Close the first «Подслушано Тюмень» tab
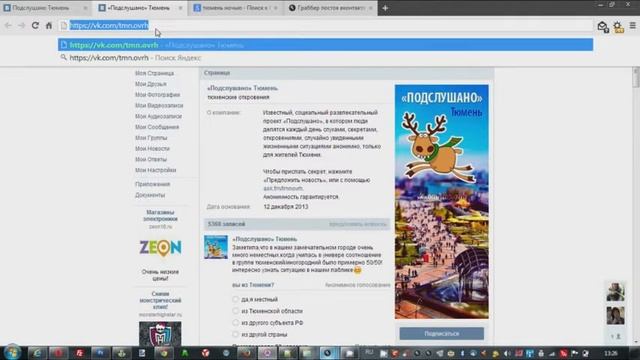640x360 pixels. (85, 8)
